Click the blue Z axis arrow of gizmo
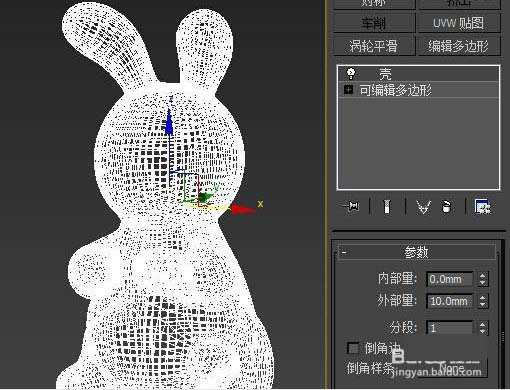 (x=169, y=122)
